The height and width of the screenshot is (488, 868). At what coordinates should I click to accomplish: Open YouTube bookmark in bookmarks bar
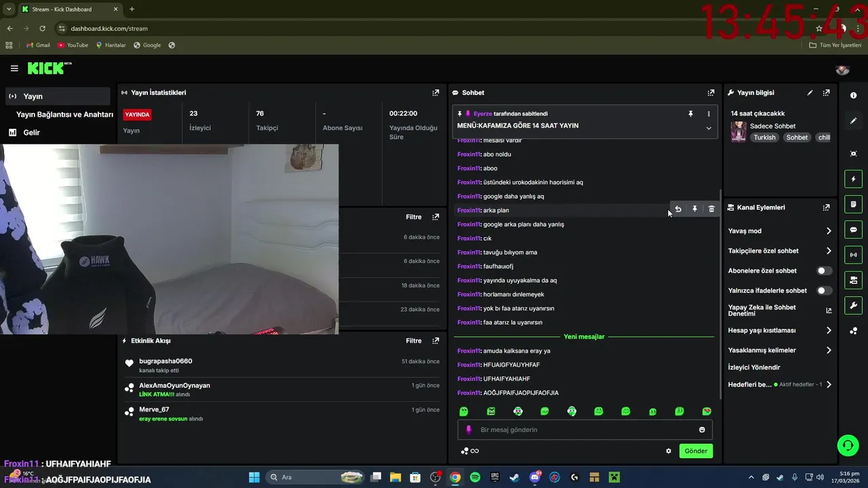tap(73, 45)
